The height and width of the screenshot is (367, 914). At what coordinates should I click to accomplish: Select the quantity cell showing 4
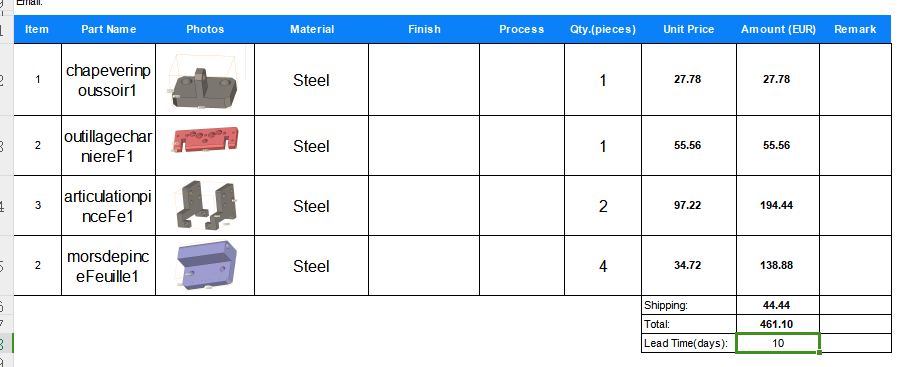(x=603, y=266)
